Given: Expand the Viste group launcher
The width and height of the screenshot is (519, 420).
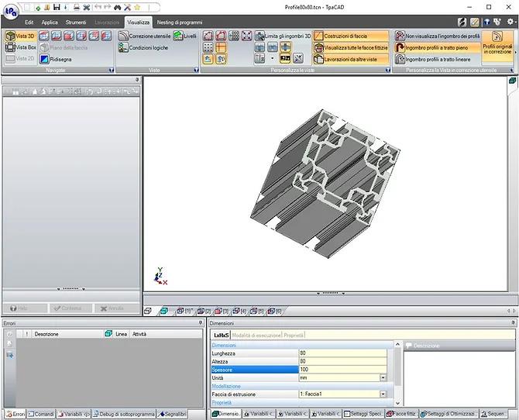Looking at the screenshot, I should (196, 71).
